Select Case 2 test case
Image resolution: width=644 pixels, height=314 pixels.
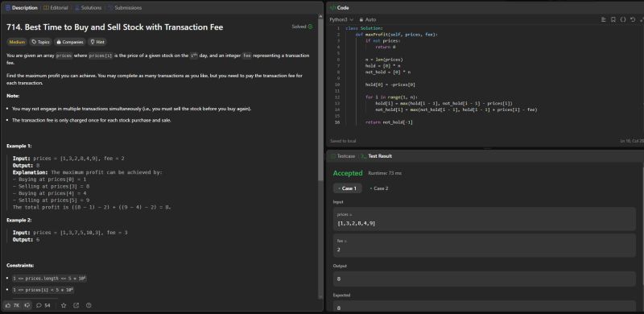pyautogui.click(x=379, y=188)
